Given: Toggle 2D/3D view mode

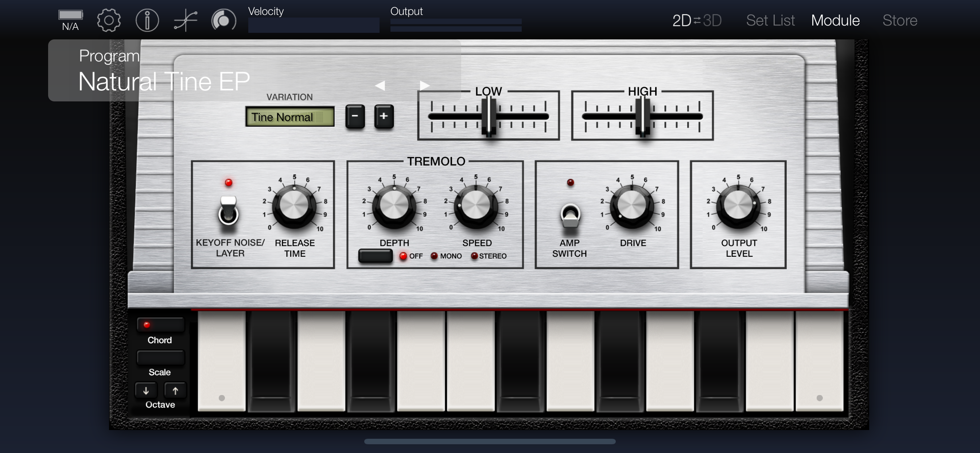Looking at the screenshot, I should point(697,20).
